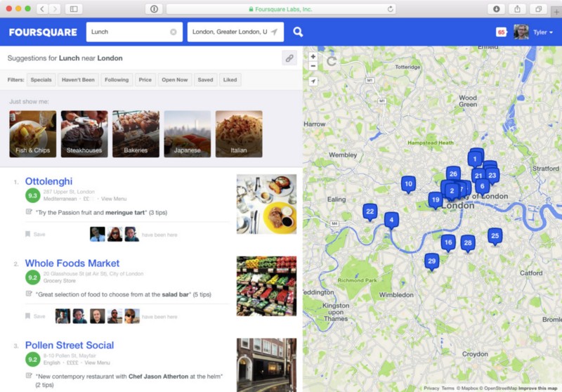This screenshot has height=392, width=562.
Task: Show only Fish & Chips places
Action: 32,133
